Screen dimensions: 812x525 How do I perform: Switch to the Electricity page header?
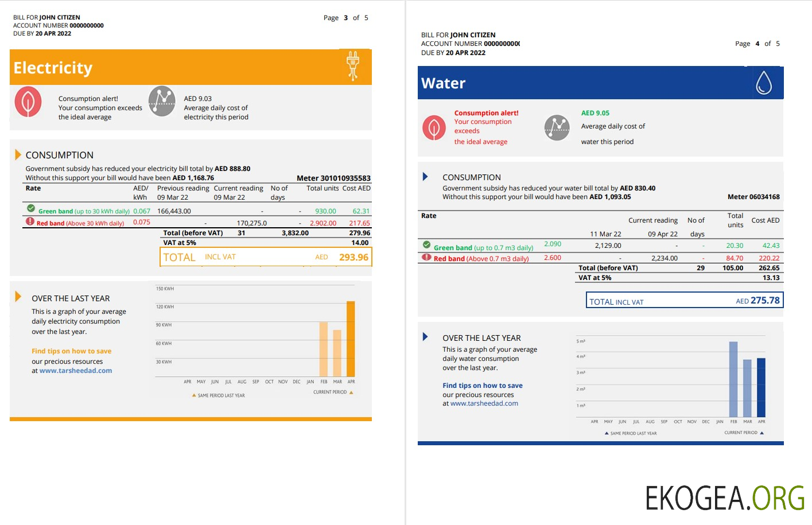click(x=52, y=68)
